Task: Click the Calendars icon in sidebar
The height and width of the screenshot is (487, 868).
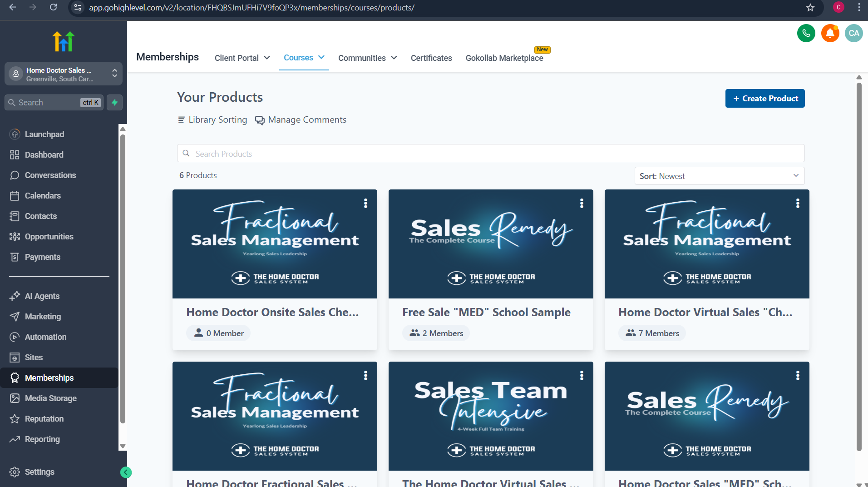Action: point(15,196)
